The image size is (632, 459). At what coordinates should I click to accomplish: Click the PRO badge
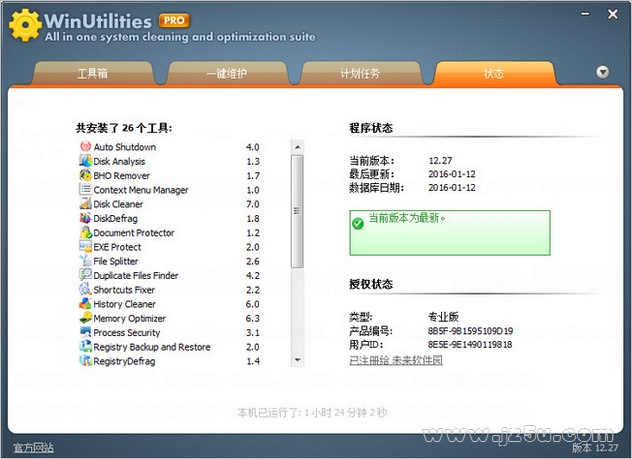point(174,21)
